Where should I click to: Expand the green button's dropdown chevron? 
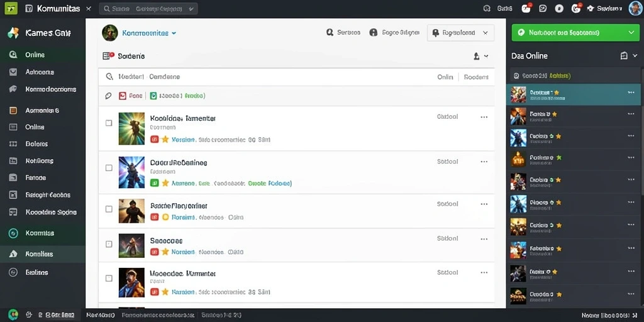pos(631,33)
